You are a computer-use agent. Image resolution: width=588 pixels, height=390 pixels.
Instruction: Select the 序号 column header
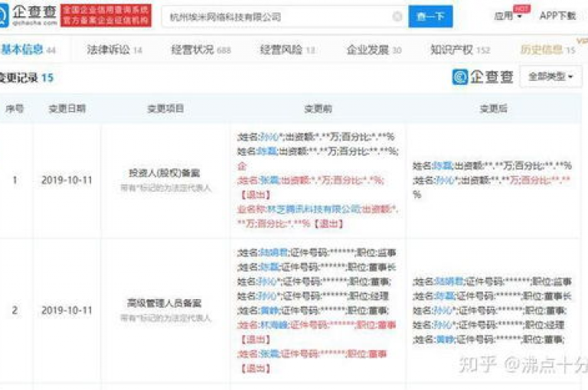pyautogui.click(x=15, y=109)
